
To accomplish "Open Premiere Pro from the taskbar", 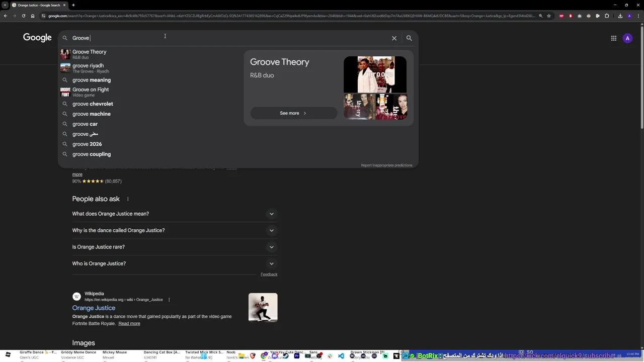I will [x=297, y=356].
